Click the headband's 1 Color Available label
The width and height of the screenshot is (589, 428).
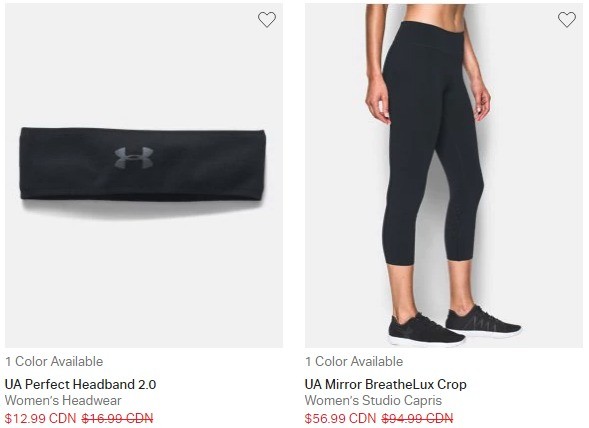[x=54, y=361]
